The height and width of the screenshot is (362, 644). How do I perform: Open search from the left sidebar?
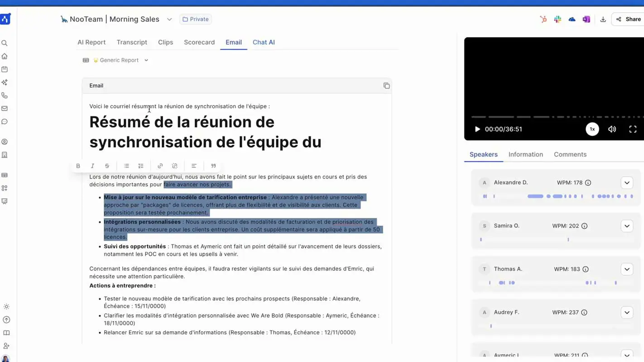coord(5,43)
